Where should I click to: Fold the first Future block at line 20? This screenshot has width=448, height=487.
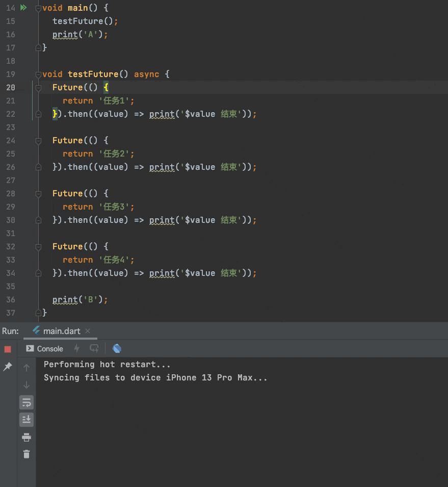(x=38, y=87)
